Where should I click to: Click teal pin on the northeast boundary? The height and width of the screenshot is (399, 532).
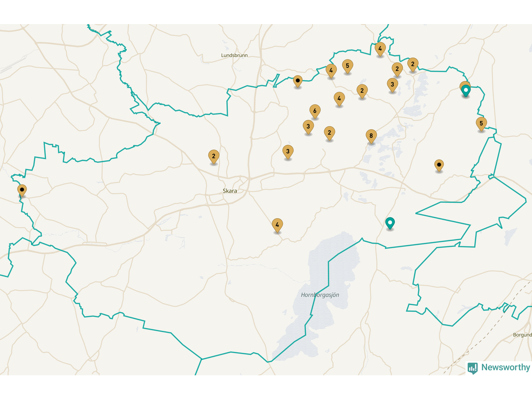pyautogui.click(x=466, y=90)
